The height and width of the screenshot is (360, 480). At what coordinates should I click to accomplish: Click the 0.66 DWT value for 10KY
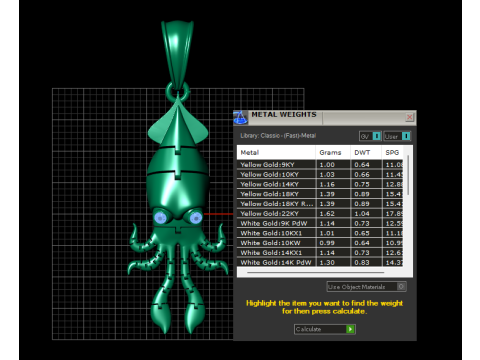(x=362, y=174)
